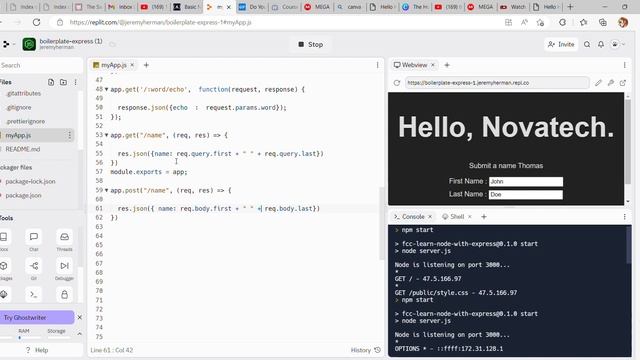Click the editor minimap scrollbar
Viewport: 640px width, 360px height.
coord(382,224)
